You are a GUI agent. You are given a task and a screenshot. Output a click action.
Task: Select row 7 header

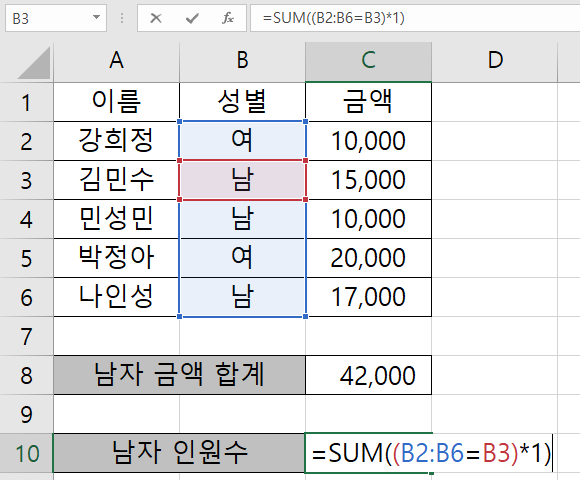(26, 336)
